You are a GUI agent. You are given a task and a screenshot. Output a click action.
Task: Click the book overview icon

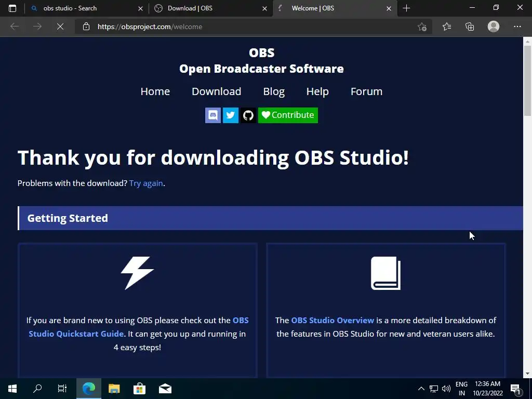(386, 273)
